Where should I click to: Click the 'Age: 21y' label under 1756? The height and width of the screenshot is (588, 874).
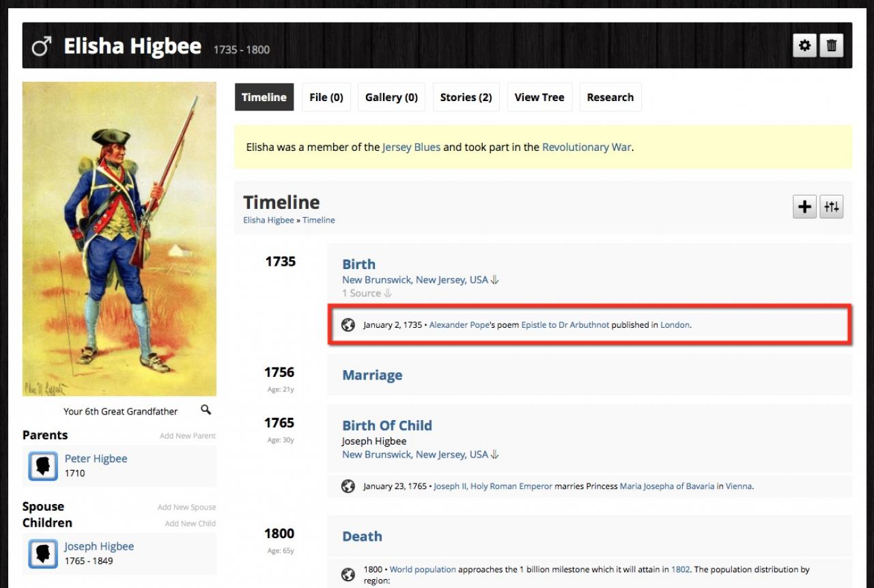[281, 389]
